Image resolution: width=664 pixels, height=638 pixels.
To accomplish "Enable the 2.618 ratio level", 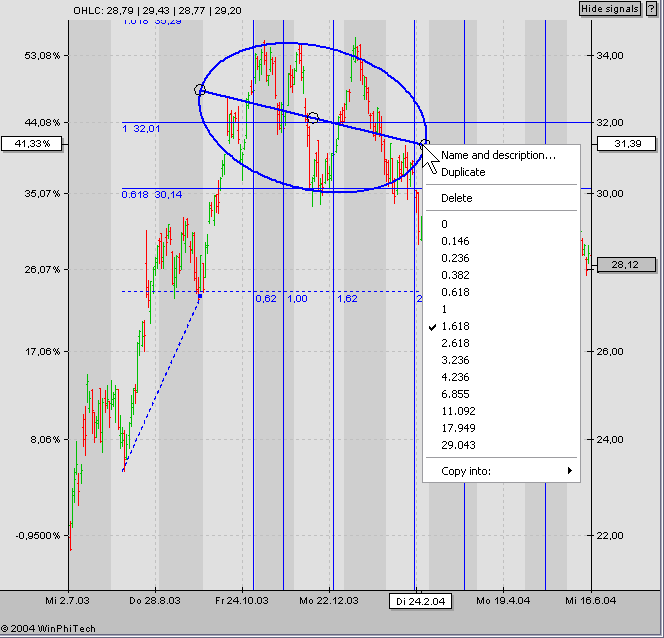I will 455,343.
